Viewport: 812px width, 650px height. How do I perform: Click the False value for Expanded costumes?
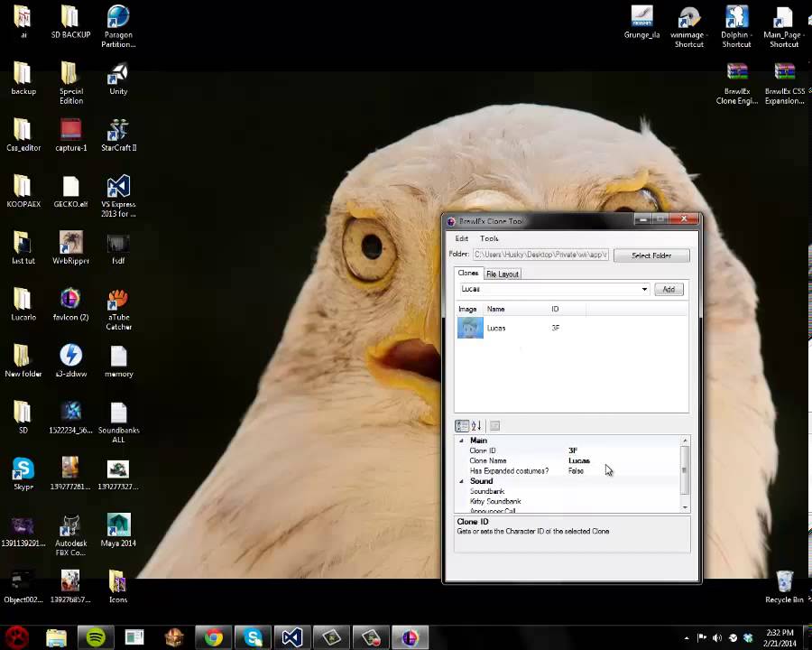pyautogui.click(x=576, y=470)
